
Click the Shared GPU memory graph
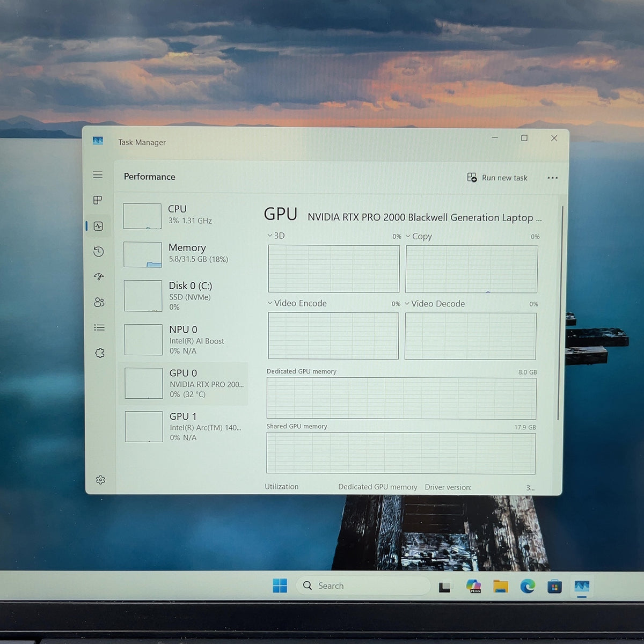[401, 453]
